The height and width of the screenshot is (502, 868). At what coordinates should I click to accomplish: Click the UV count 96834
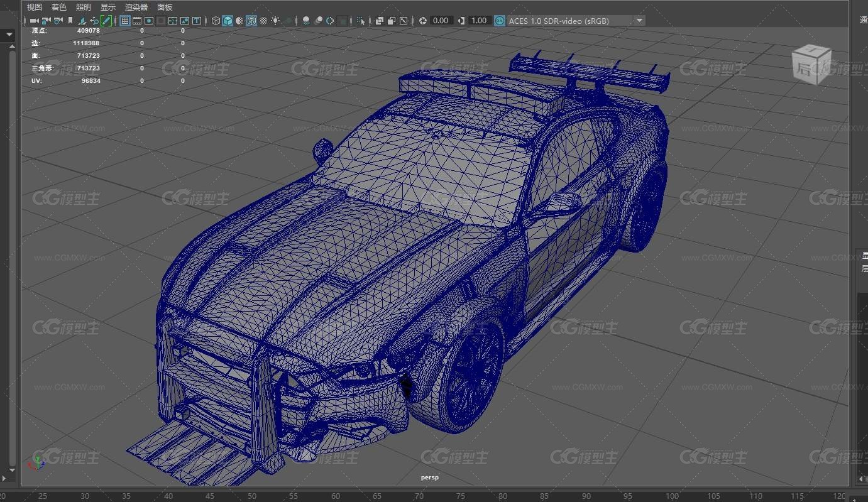tap(91, 80)
